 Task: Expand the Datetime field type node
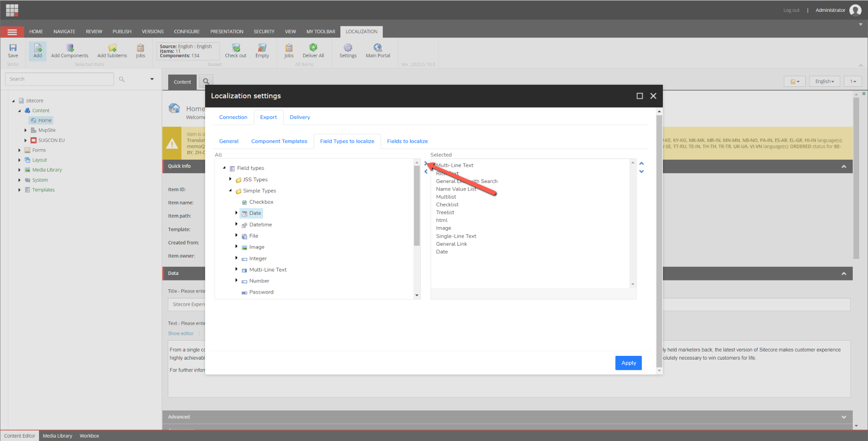click(x=236, y=224)
